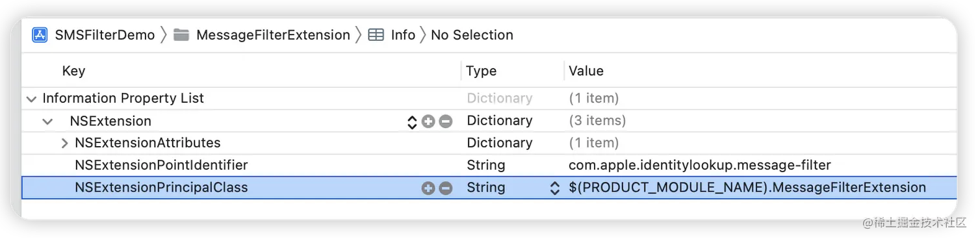The height and width of the screenshot is (243, 980).
Task: Remove the NSExtension row with minus icon
Action: pos(446,122)
